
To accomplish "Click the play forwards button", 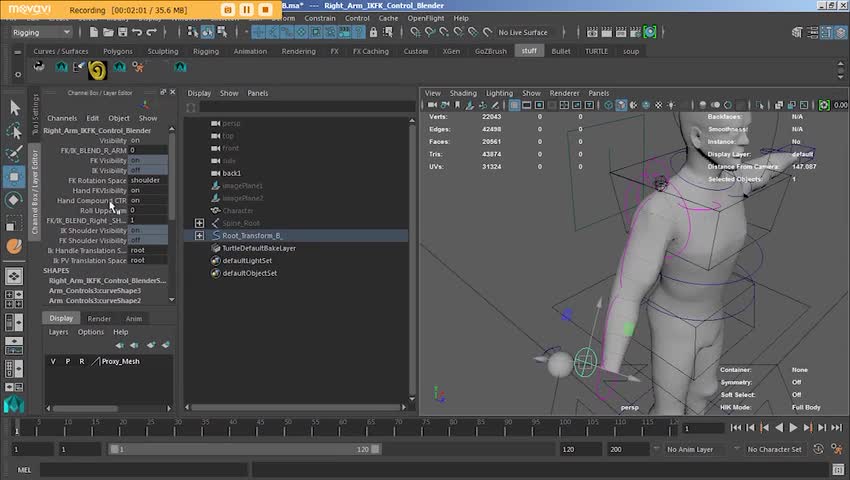I will click(794, 427).
